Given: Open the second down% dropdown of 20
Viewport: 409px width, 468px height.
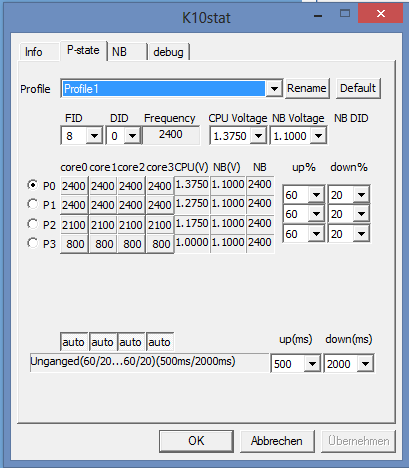Looking at the screenshot, I should pos(361,214).
